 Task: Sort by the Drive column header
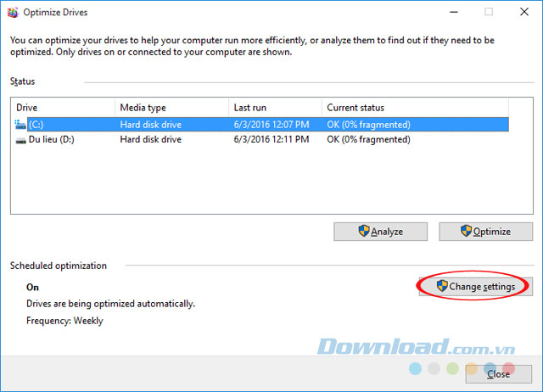point(63,108)
